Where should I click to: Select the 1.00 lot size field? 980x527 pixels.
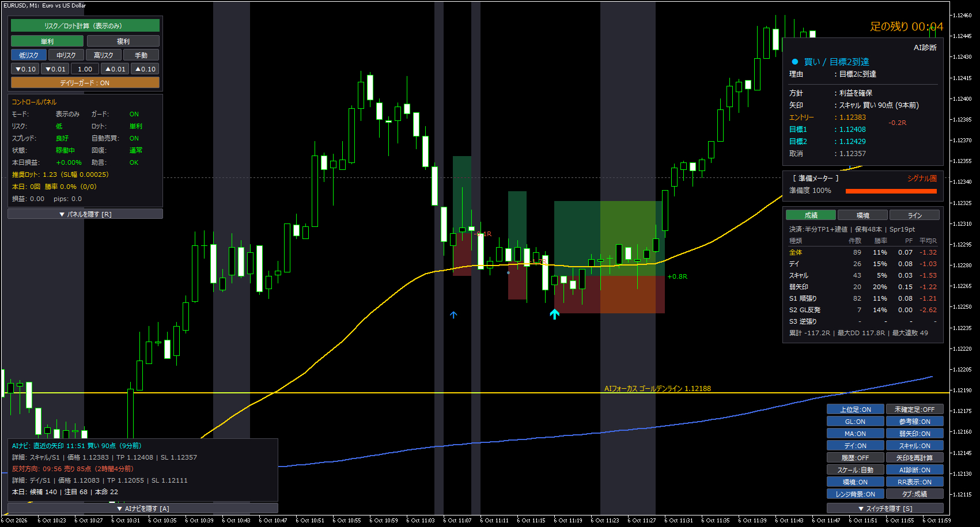click(85, 69)
